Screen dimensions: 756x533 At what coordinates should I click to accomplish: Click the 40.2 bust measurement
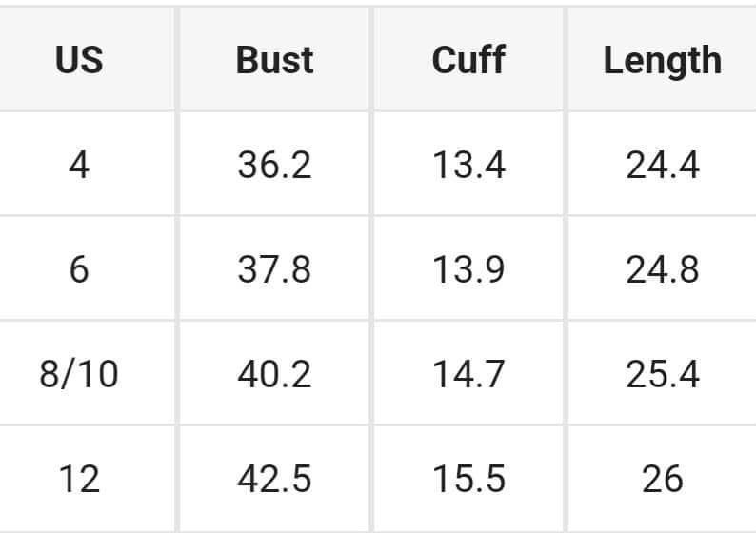[x=274, y=374]
